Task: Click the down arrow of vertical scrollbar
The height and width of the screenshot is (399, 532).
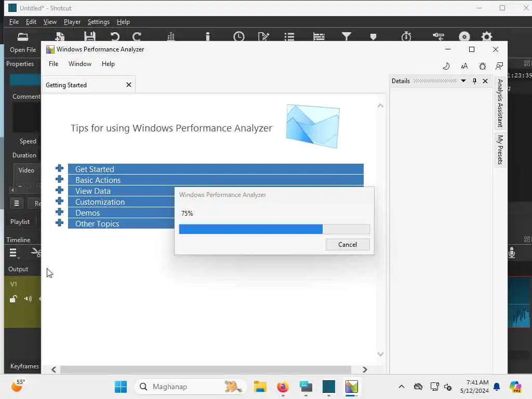Action: [x=380, y=354]
